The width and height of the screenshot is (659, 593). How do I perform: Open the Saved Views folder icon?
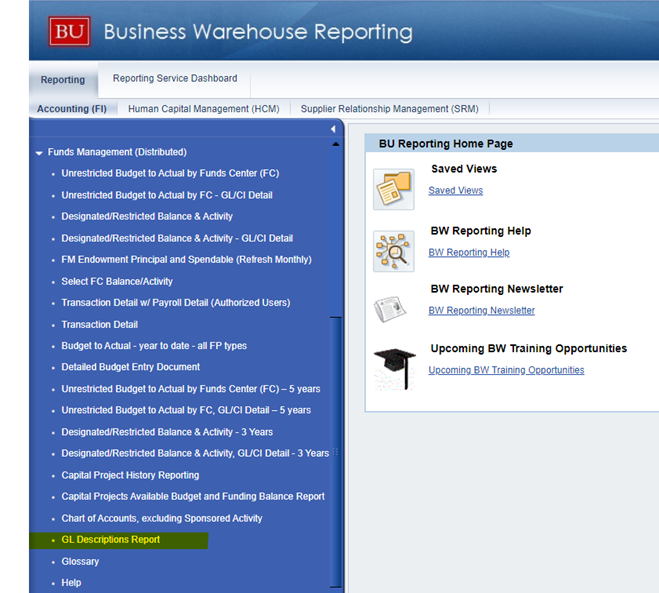coord(393,189)
